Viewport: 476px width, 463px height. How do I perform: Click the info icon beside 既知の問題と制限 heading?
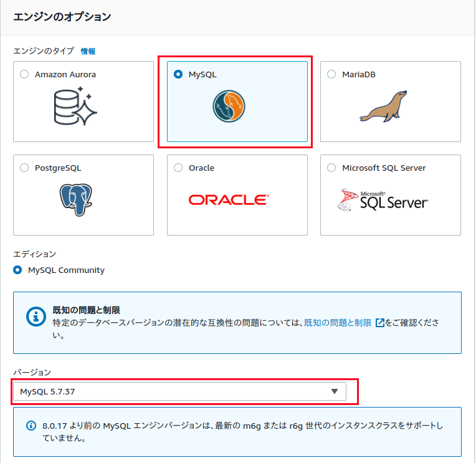(x=36, y=317)
